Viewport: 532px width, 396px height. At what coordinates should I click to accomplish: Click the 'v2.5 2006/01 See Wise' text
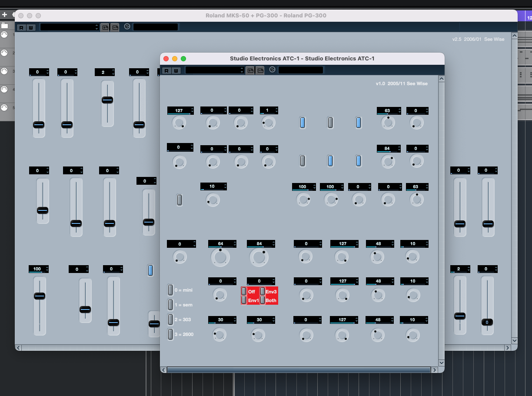pyautogui.click(x=478, y=39)
